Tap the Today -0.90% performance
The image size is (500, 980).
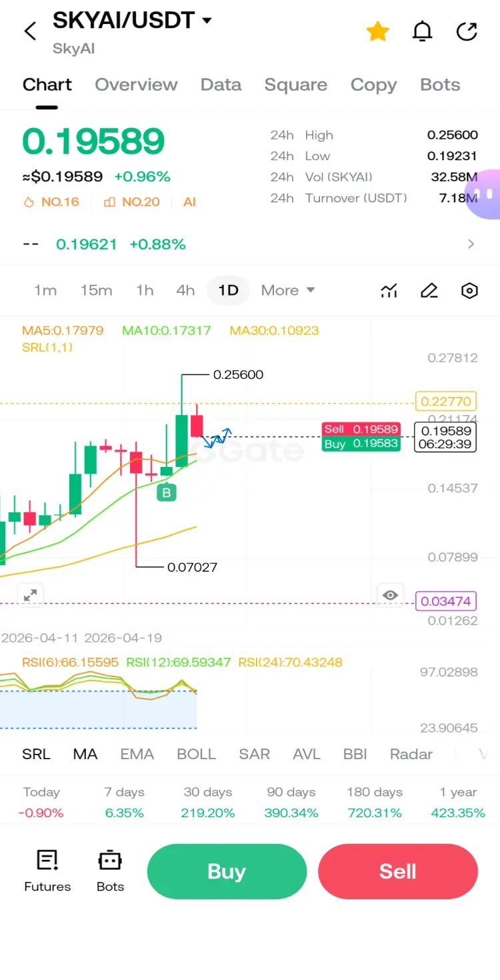[41, 803]
